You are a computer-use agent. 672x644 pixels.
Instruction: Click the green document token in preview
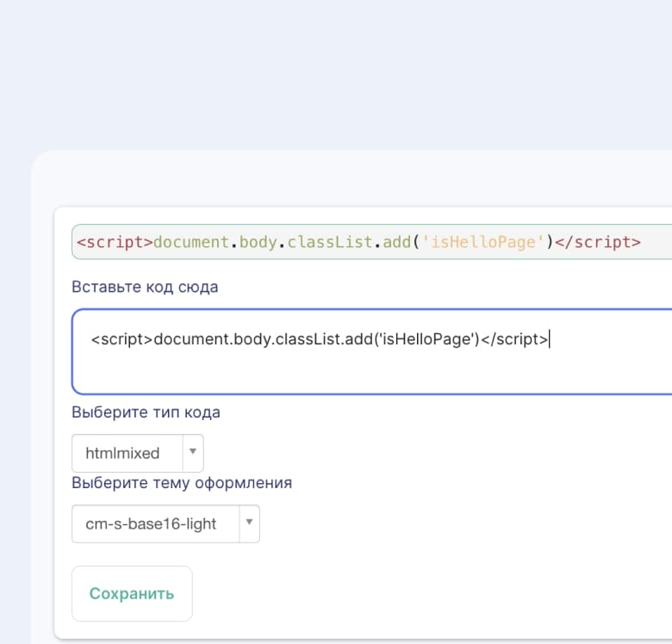pyautogui.click(x=191, y=242)
